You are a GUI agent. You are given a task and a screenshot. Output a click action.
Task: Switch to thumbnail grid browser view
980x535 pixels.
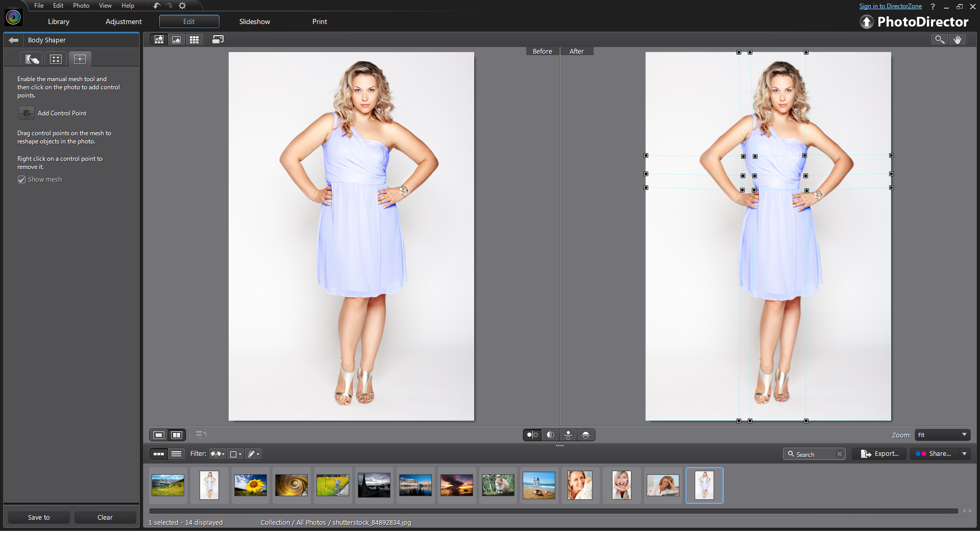(x=194, y=40)
